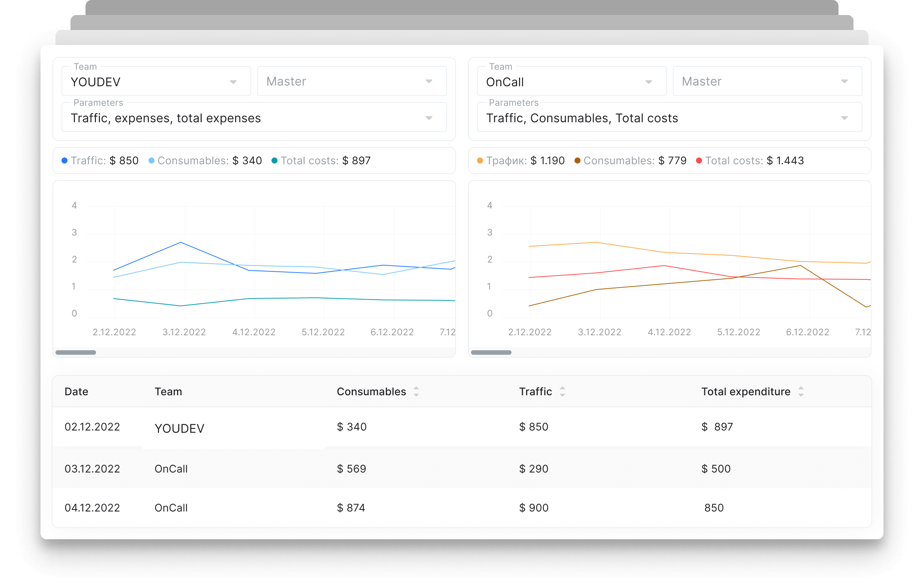The width and height of the screenshot is (924, 588).
Task: Toggle brown Consumables $ 779 legend dot
Action: tap(577, 160)
